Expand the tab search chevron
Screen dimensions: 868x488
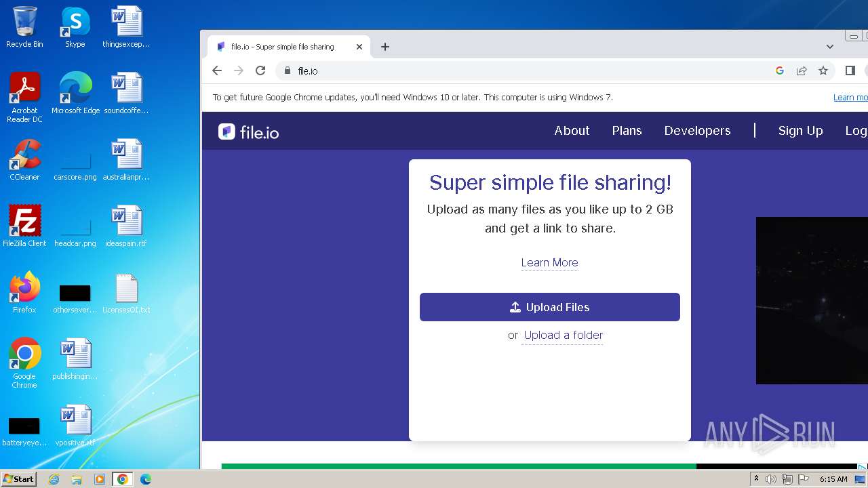tap(830, 47)
